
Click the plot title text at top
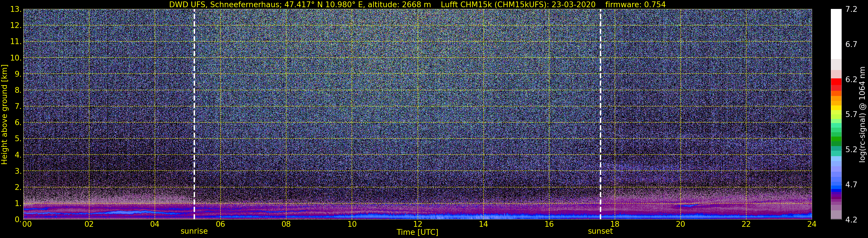417,4
